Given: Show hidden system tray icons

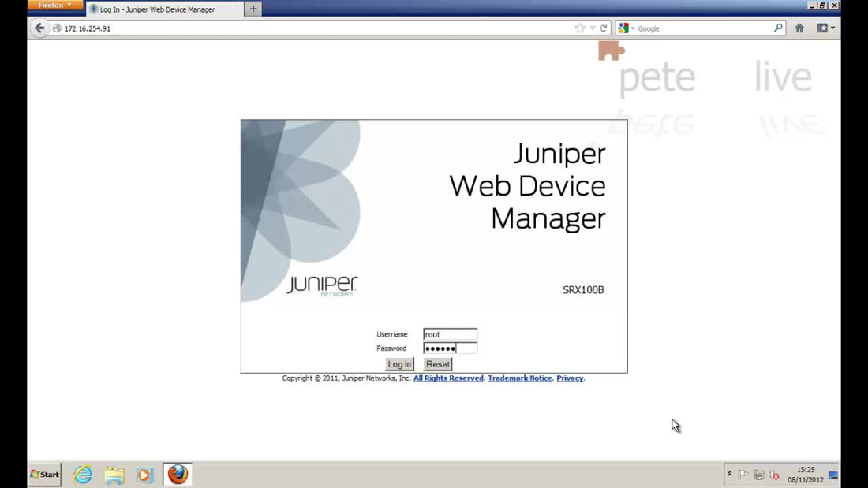Looking at the screenshot, I should (x=730, y=474).
